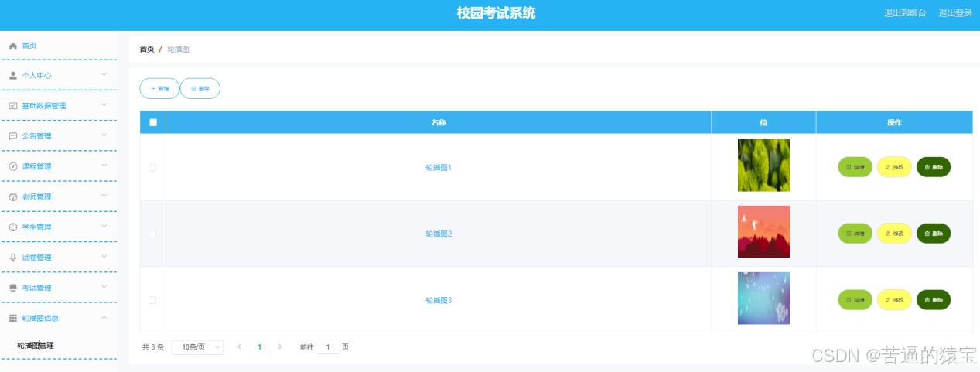Viewport: 980px width, 372px height.
Task: Click the 名称 column header
Action: (439, 122)
